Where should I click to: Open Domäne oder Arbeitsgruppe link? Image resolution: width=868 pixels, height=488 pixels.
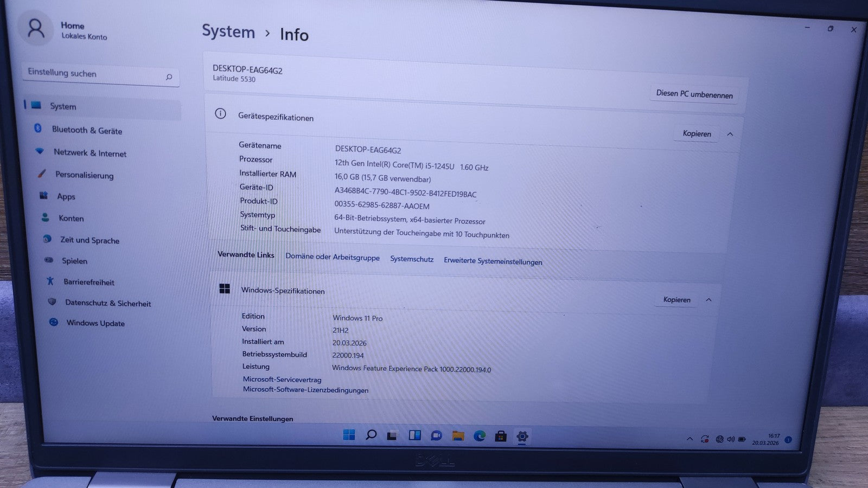click(333, 257)
